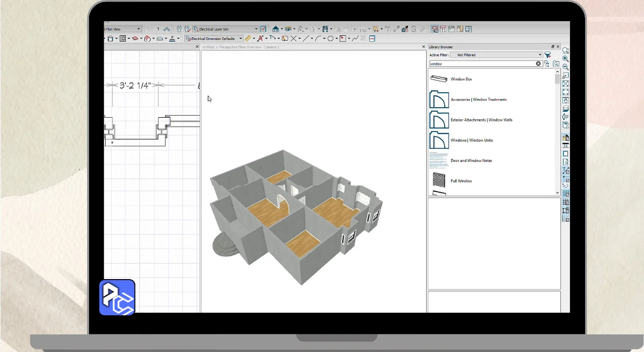Select the Text tool with letter A
This screenshot has width=644, height=352.
260,39
